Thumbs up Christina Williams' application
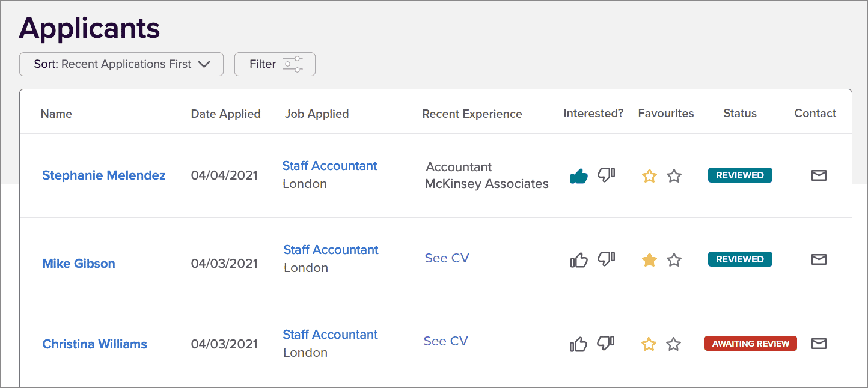The width and height of the screenshot is (868, 388). coord(579,344)
